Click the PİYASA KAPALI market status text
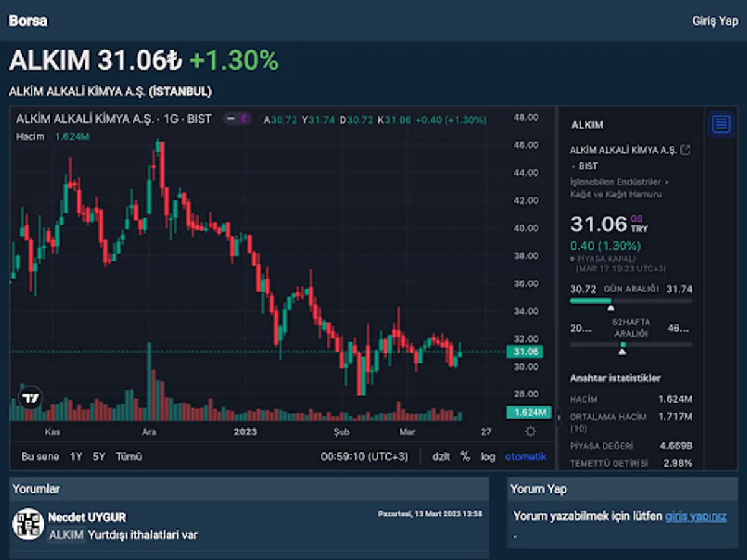The image size is (747, 560). pos(606,259)
